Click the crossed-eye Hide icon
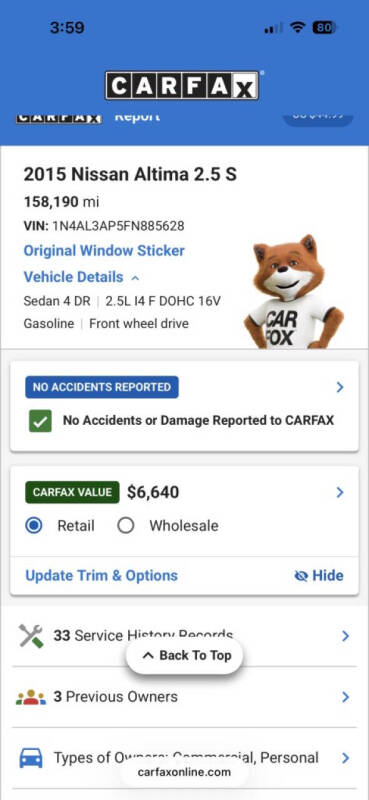This screenshot has width=369, height=800. [301, 576]
